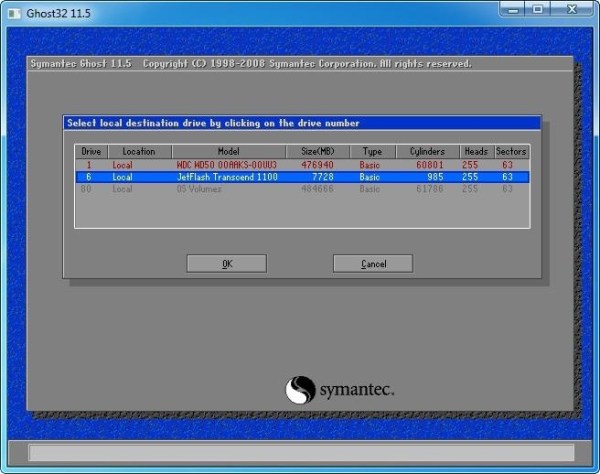Click the Cylinders column header
Image resolution: width=600 pixels, height=474 pixels.
coord(426,151)
